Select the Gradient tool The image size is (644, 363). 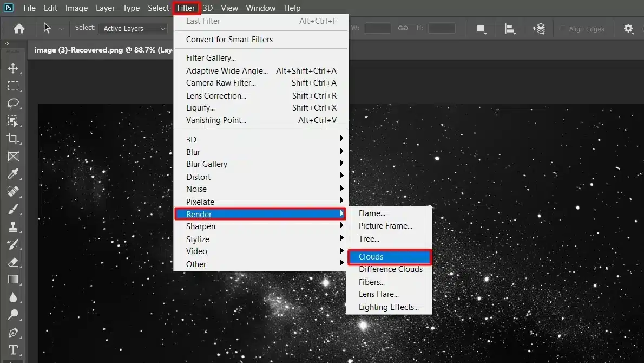(13, 280)
